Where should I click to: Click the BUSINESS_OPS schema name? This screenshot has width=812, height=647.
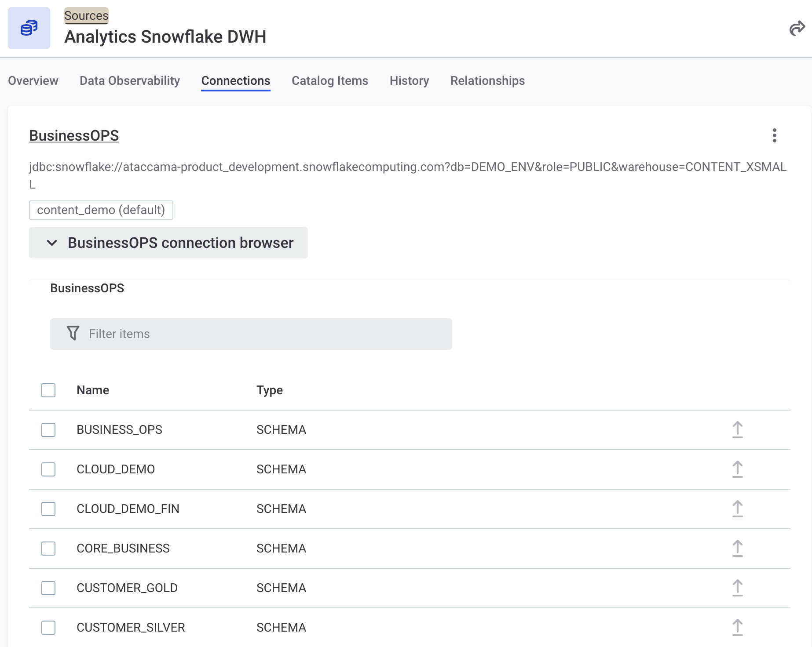coord(119,430)
